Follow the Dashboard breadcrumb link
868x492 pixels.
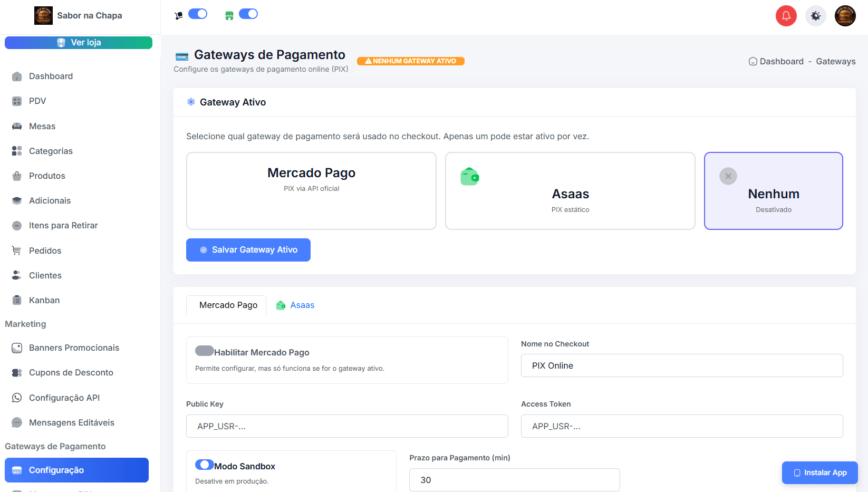pos(782,62)
